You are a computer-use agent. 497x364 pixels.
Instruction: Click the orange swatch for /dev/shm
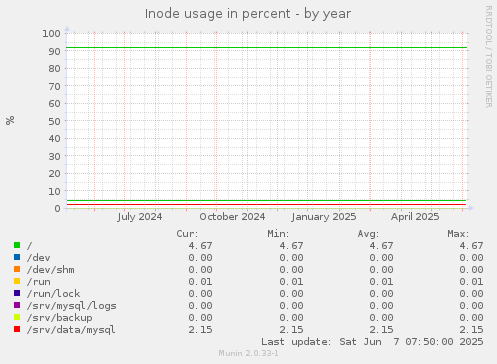tap(17, 269)
